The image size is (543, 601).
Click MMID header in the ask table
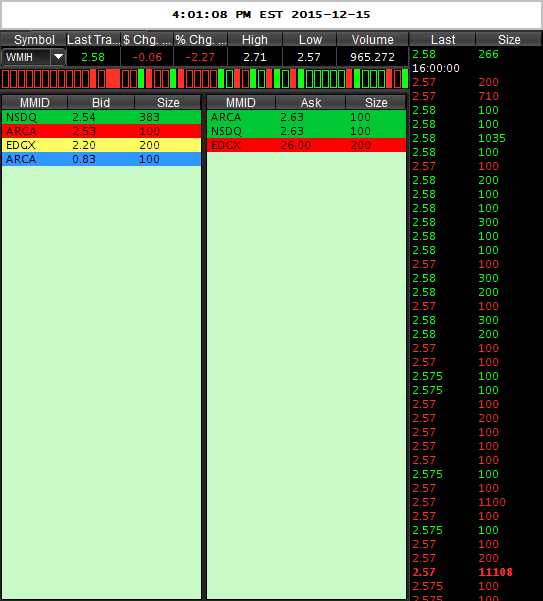pos(241,102)
